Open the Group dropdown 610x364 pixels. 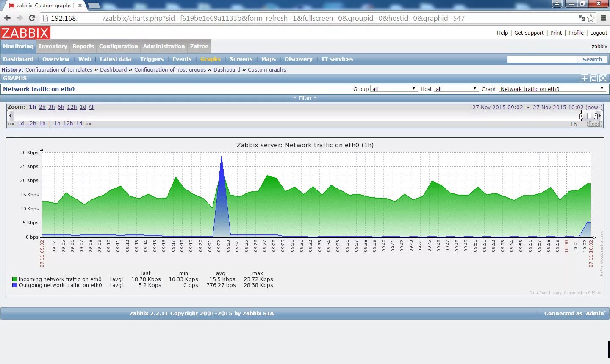[x=394, y=89]
